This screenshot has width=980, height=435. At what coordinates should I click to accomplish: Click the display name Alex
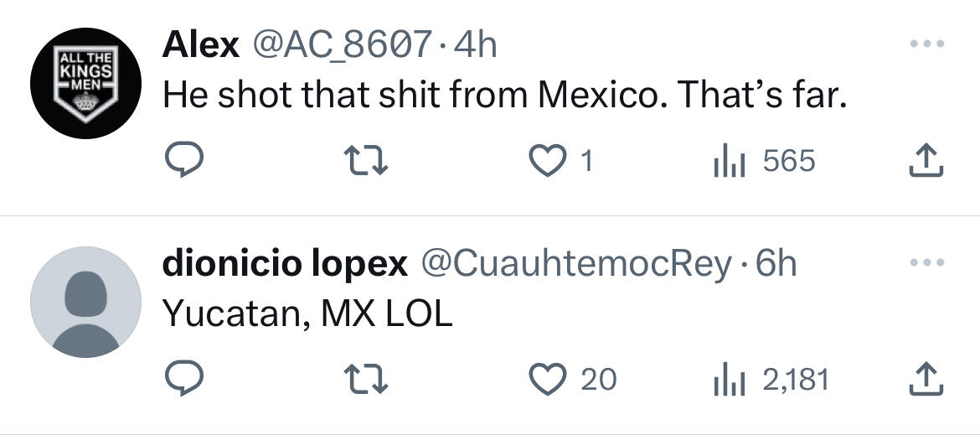[x=200, y=44]
